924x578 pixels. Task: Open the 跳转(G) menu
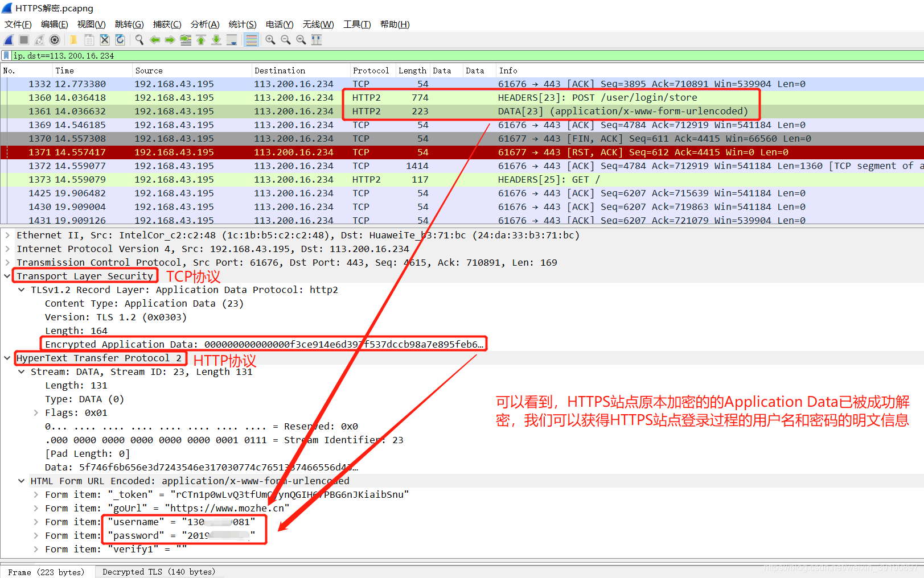[x=129, y=24]
